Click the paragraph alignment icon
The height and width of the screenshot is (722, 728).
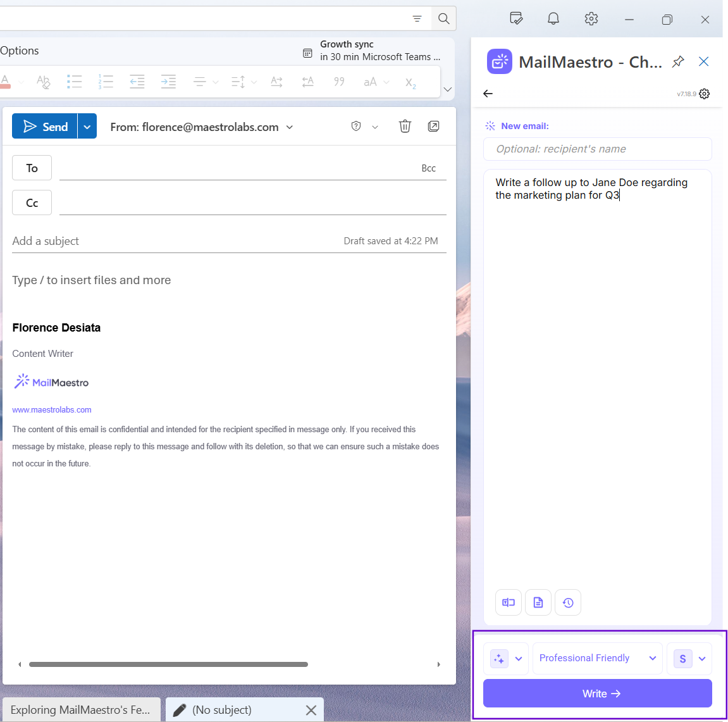point(200,82)
